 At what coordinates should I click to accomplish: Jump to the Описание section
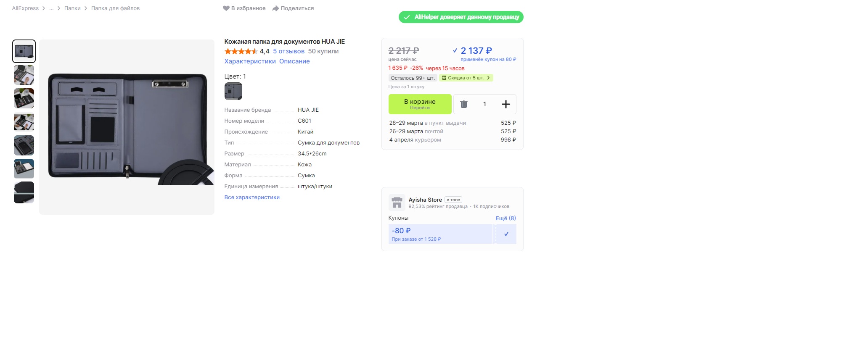pos(294,61)
